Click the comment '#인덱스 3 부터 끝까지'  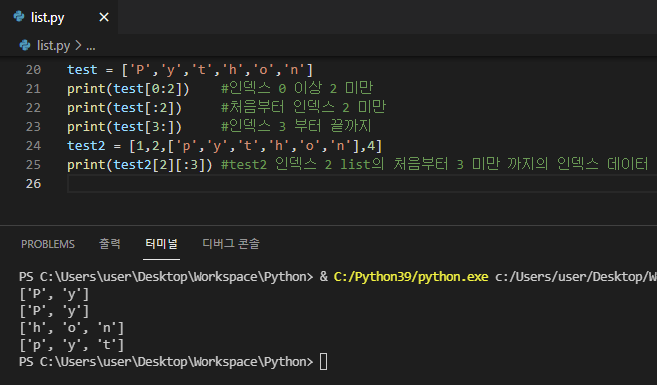[x=296, y=126]
